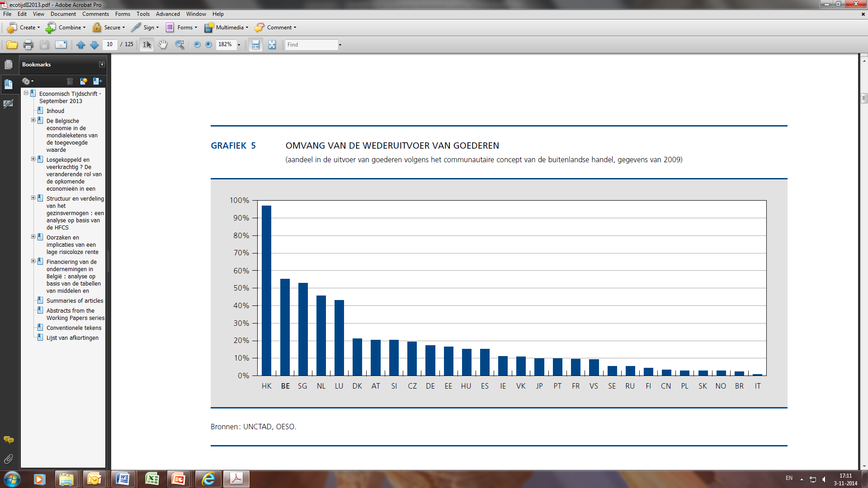Open Microsoft Excel from the taskbar
The width and height of the screenshot is (868, 488).
pos(152,479)
